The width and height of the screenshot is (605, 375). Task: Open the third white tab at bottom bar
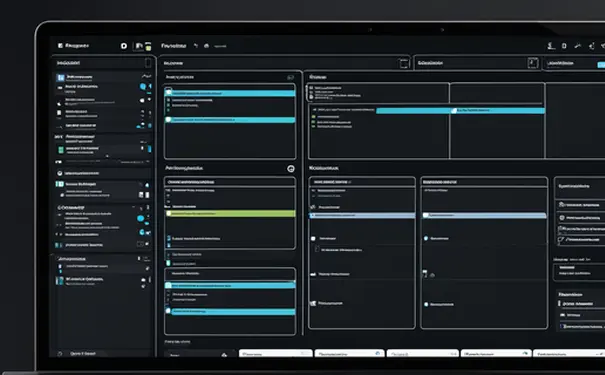point(422,354)
